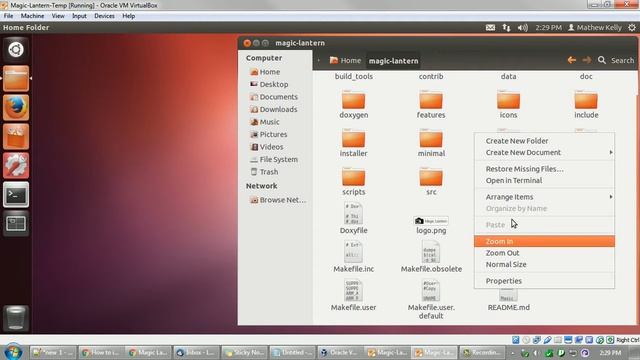This screenshot has height=360, width=640.
Task: Select the Makefile.obsolete file
Action: 431,257
